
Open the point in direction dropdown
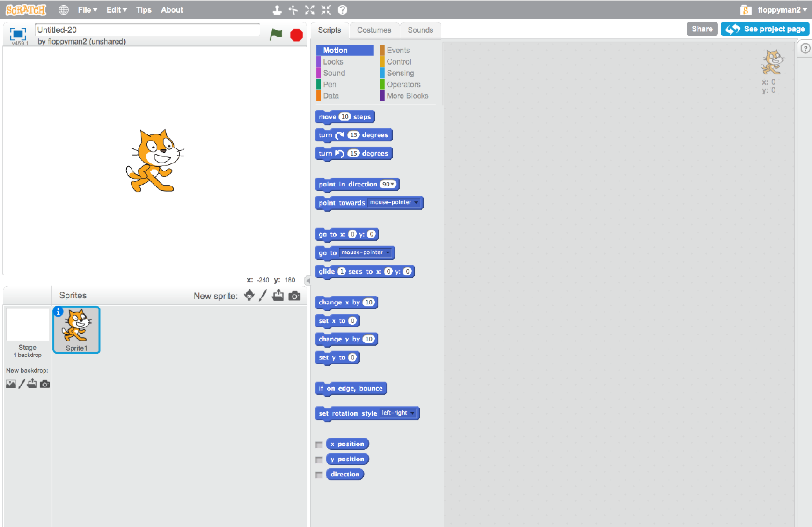(392, 184)
